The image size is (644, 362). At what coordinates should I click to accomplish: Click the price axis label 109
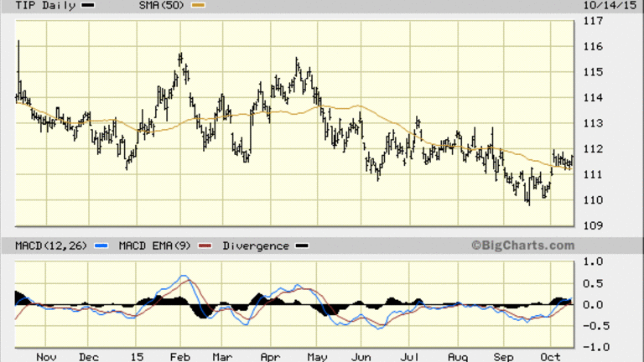593,225
